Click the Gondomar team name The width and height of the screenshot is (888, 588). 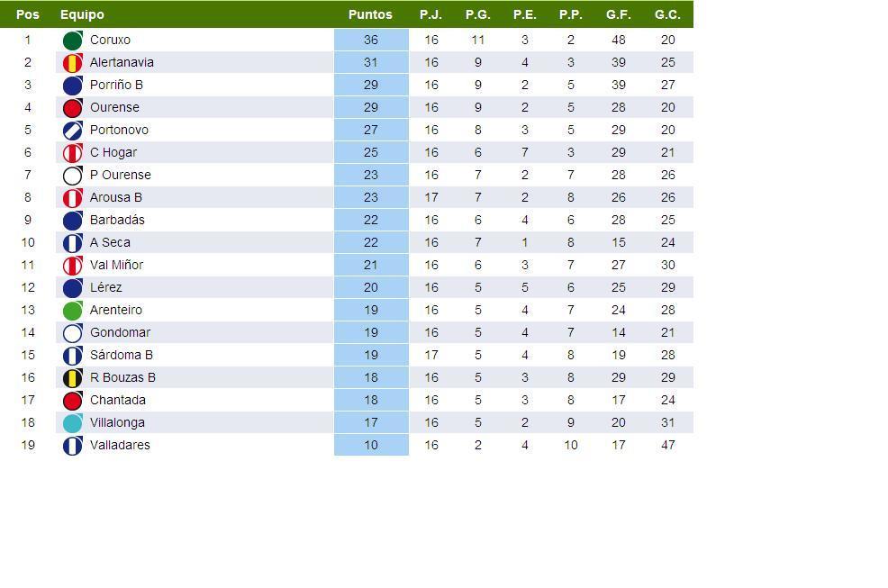[x=120, y=332]
